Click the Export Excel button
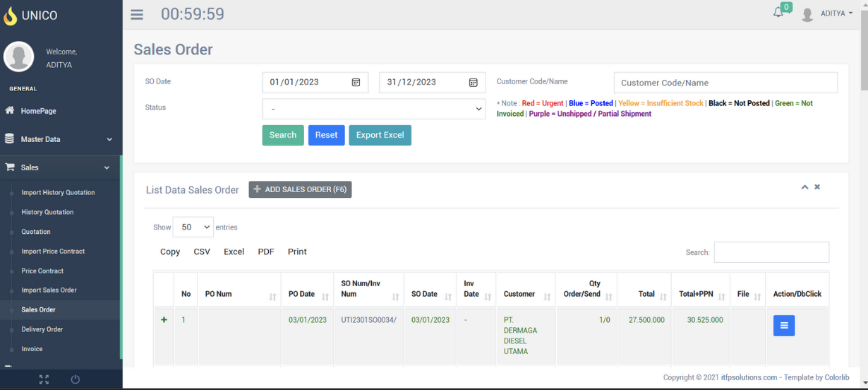The height and width of the screenshot is (390, 868). tap(380, 135)
